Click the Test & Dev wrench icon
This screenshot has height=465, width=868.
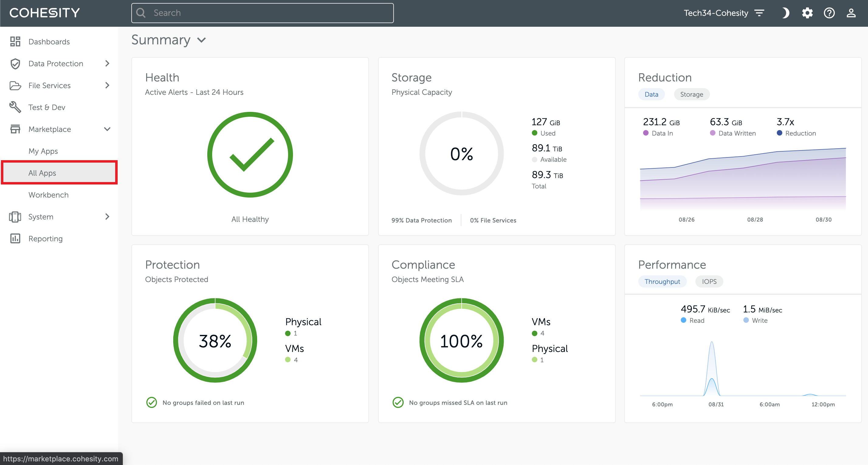point(15,107)
